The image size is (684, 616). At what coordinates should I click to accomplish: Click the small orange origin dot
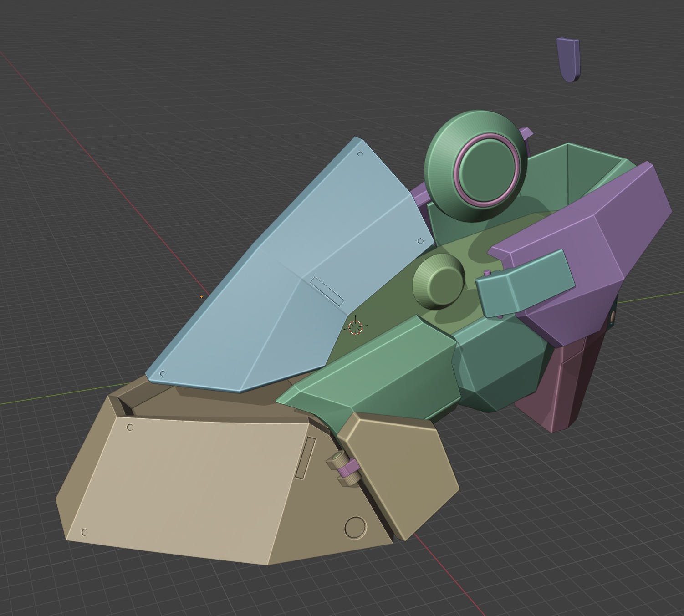(201, 297)
